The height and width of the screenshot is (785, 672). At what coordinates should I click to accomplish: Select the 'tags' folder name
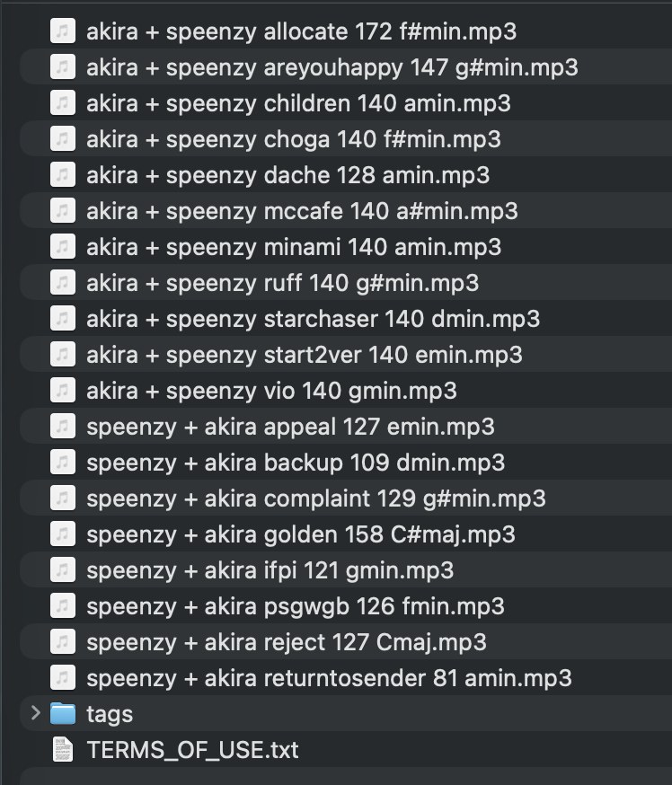(x=110, y=714)
